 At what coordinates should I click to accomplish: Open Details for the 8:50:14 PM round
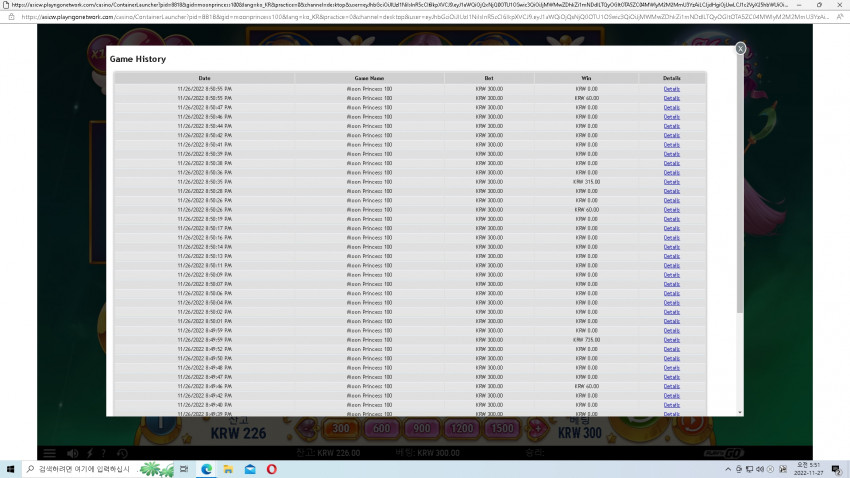pyautogui.click(x=671, y=247)
